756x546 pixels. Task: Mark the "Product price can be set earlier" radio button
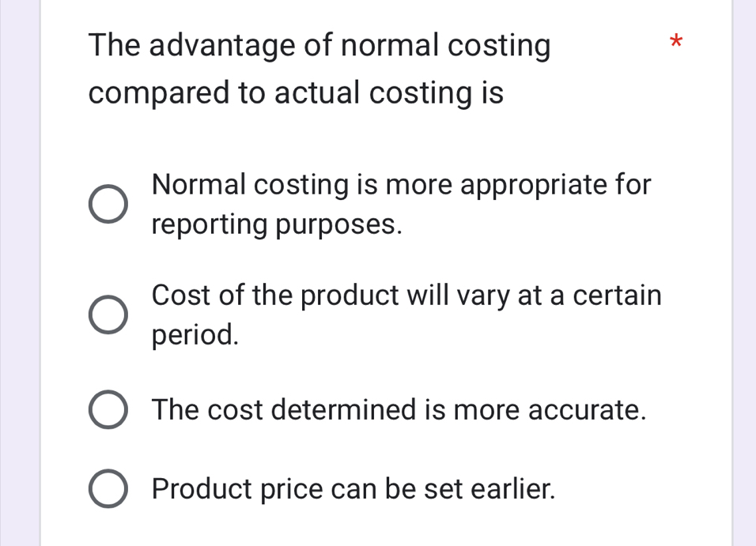click(x=107, y=490)
